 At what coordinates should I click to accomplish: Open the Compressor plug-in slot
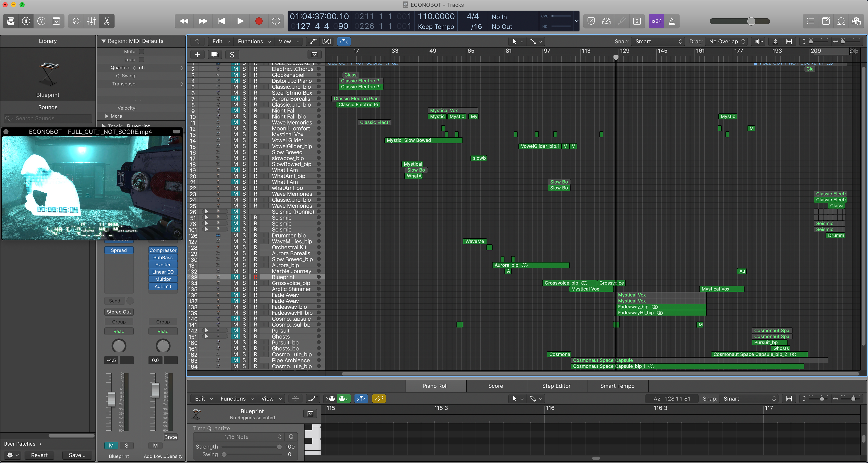click(x=163, y=250)
